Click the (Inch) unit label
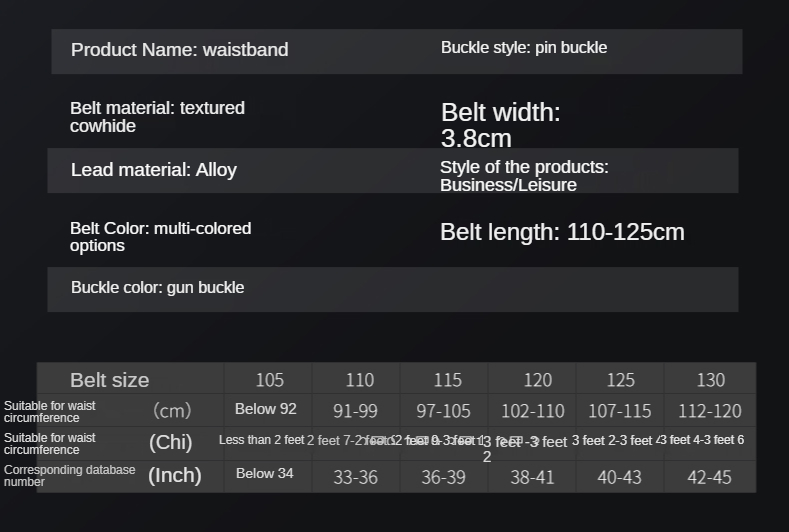 (174, 475)
